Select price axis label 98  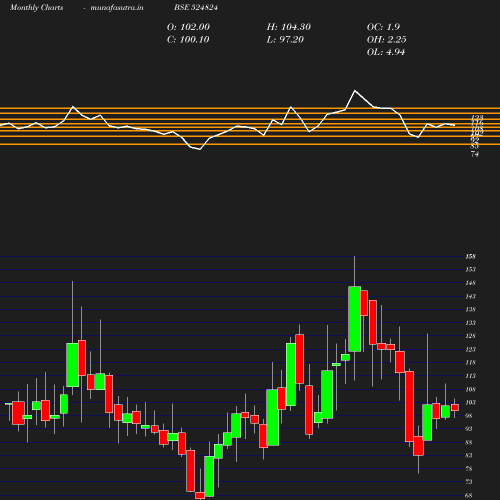click(469, 416)
